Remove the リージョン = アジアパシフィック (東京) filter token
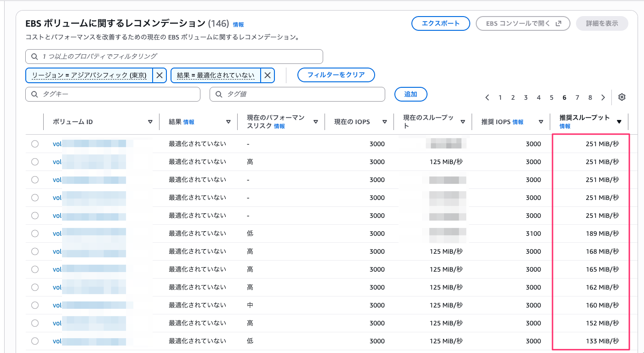Viewport: 644px width, 353px height. click(x=159, y=75)
